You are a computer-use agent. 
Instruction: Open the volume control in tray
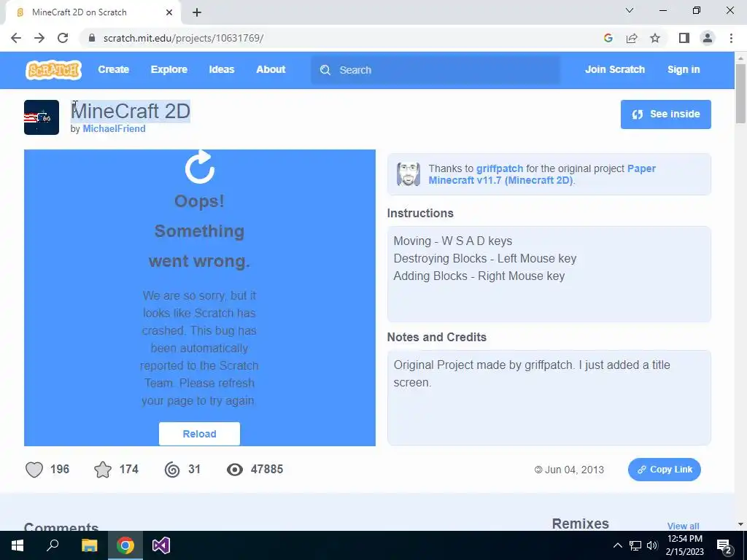click(x=652, y=545)
